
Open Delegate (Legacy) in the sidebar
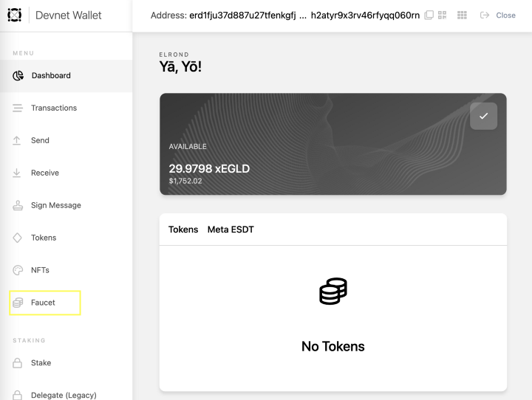[64, 396]
